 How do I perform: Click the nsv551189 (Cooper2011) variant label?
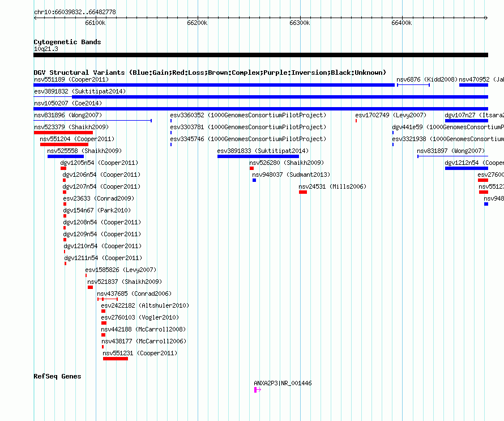(x=71, y=79)
